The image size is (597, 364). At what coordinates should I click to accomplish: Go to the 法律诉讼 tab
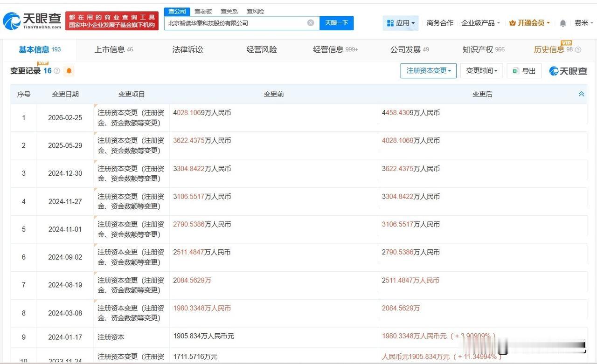pos(188,49)
